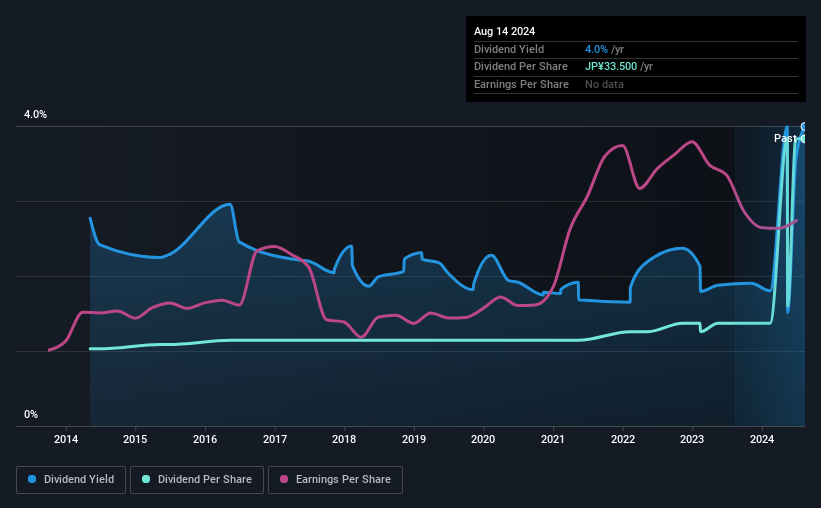Click the Aug 14 2024 tooltip date
This screenshot has width=821, height=508.
pyautogui.click(x=504, y=31)
